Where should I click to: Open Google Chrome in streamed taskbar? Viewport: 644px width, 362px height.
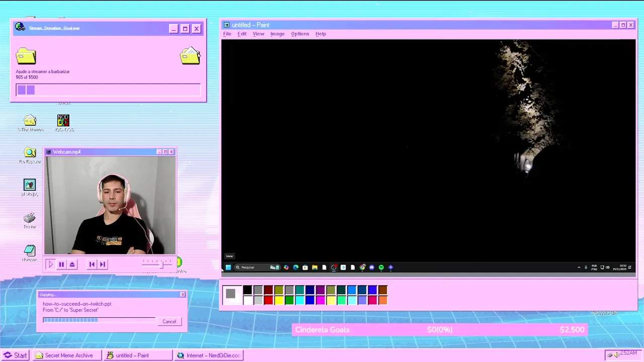362,267
